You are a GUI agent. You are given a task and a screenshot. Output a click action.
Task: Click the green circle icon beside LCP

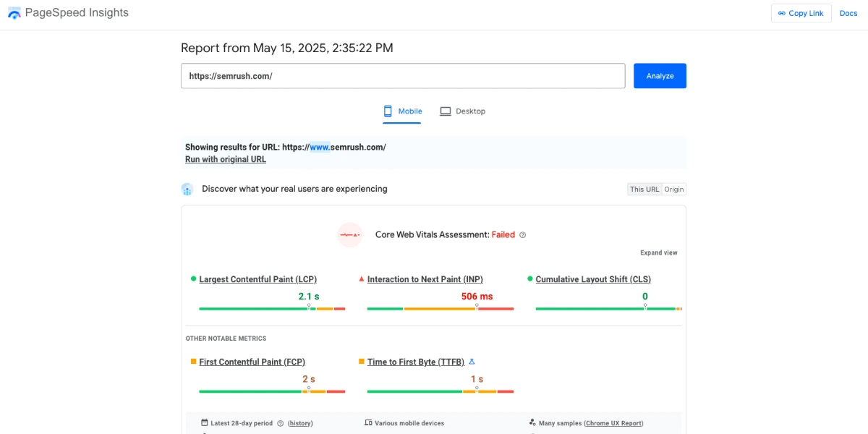tap(193, 278)
